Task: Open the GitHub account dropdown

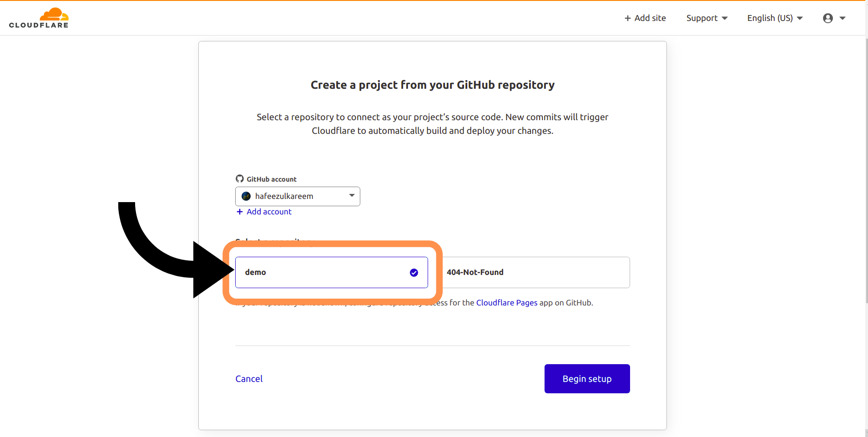Action: click(298, 196)
